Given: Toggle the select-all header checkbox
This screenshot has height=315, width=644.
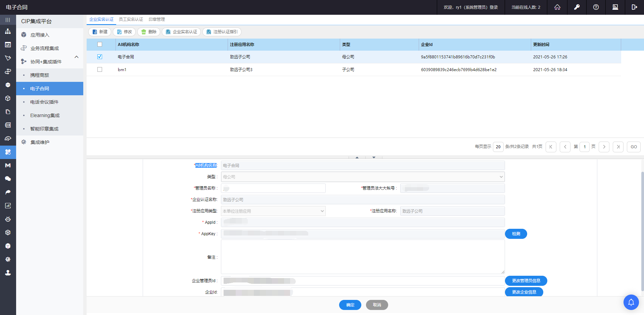Looking at the screenshot, I should 100,44.
